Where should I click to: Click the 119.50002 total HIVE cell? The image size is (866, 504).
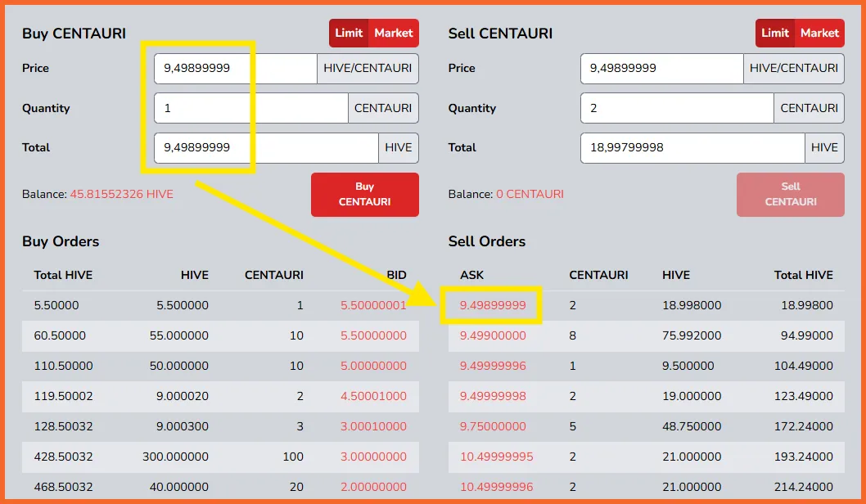[x=63, y=396]
